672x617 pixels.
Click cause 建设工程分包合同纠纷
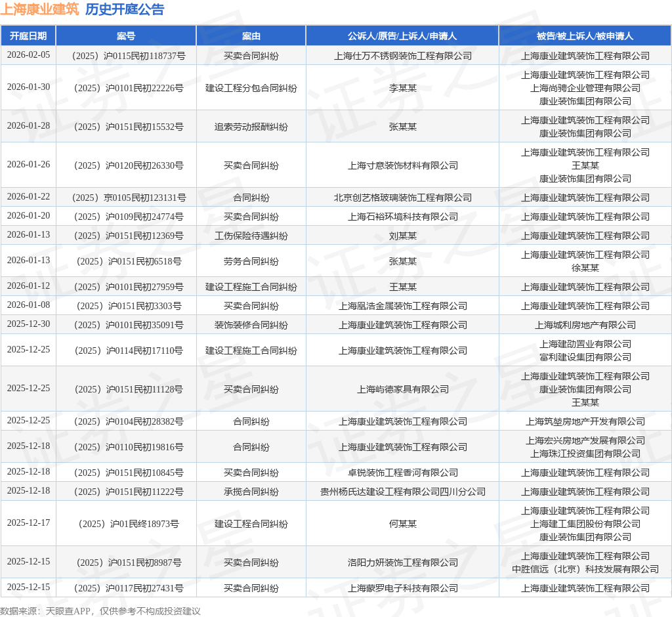(x=251, y=88)
